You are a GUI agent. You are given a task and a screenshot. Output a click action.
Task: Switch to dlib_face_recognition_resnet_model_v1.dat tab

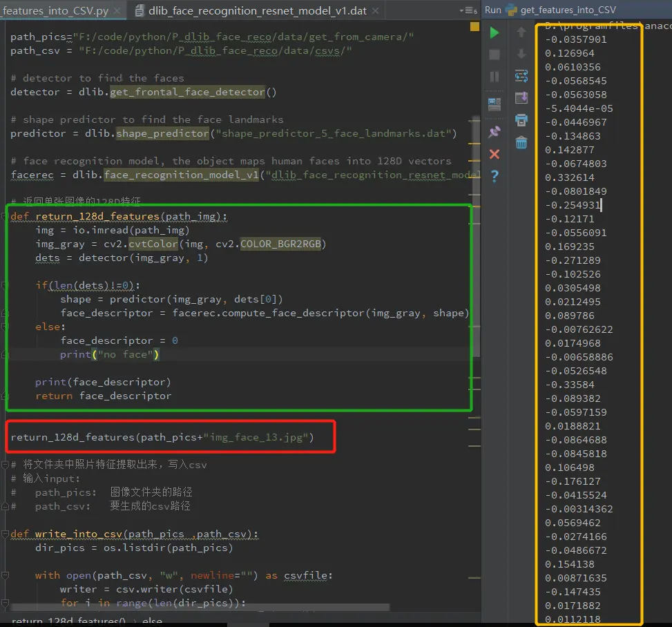[257, 11]
